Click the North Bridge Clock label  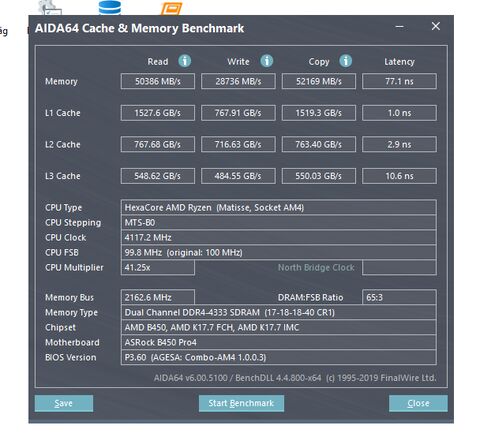316,268
